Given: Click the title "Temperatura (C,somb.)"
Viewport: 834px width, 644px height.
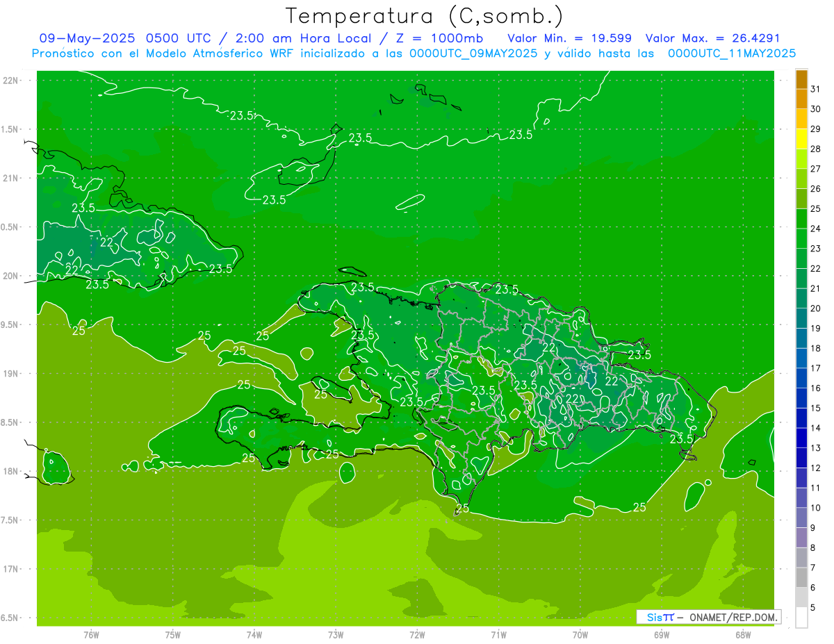Looking at the screenshot, I should click(x=425, y=16).
